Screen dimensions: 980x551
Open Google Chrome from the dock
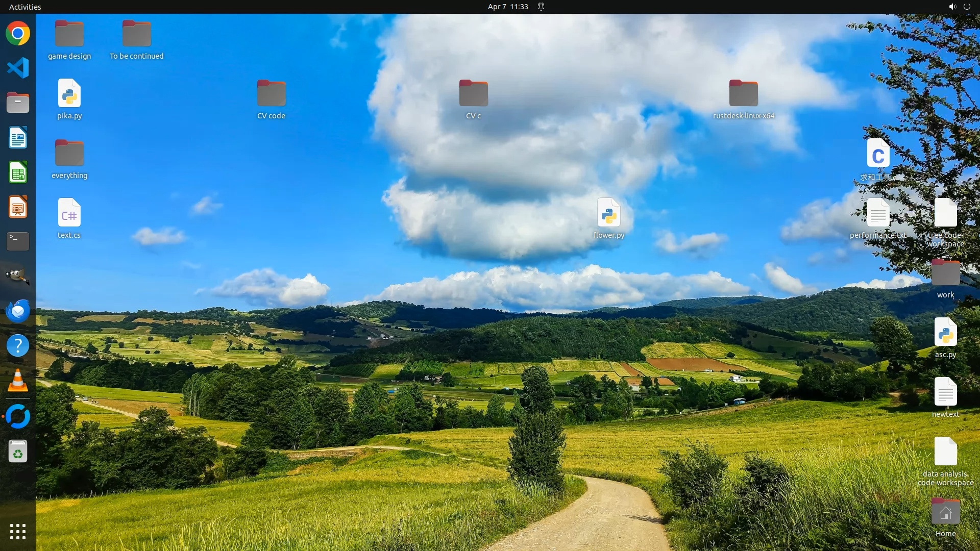click(x=18, y=34)
